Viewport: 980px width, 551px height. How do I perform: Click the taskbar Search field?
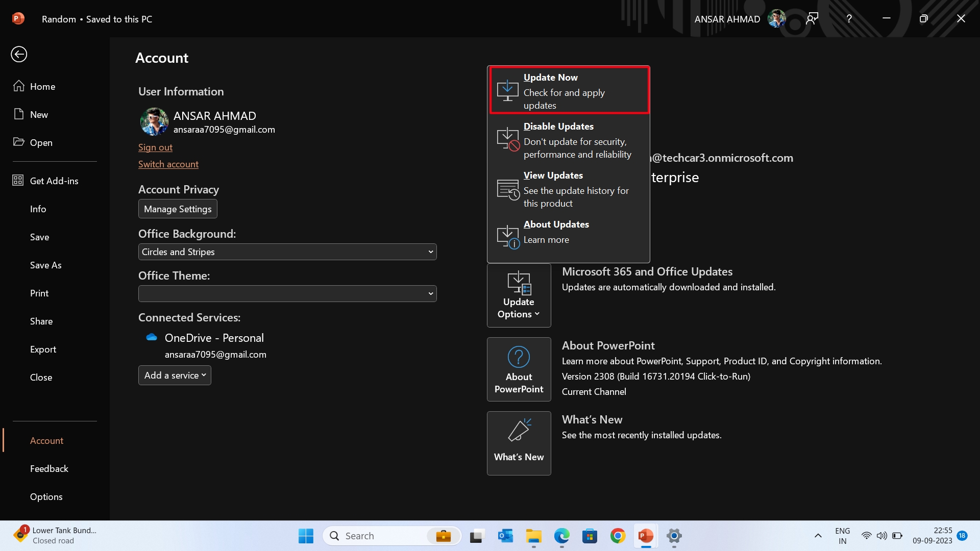tap(388, 536)
